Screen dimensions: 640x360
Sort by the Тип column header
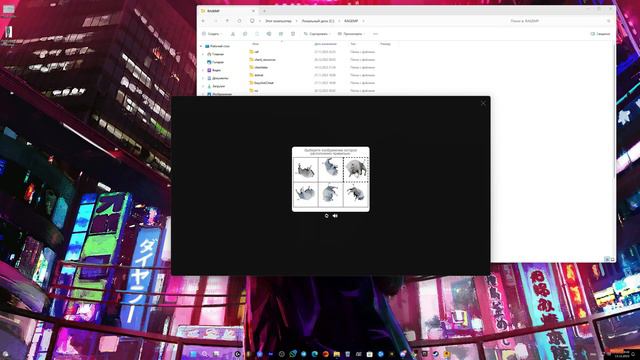point(353,44)
